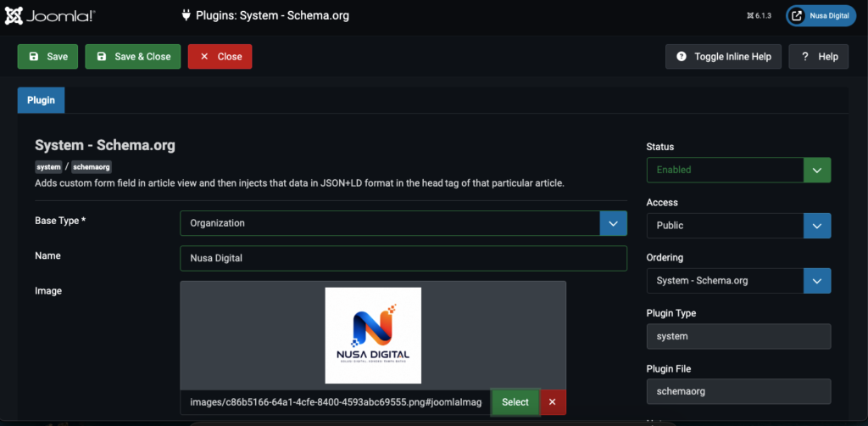Click Select to choose an image

515,402
